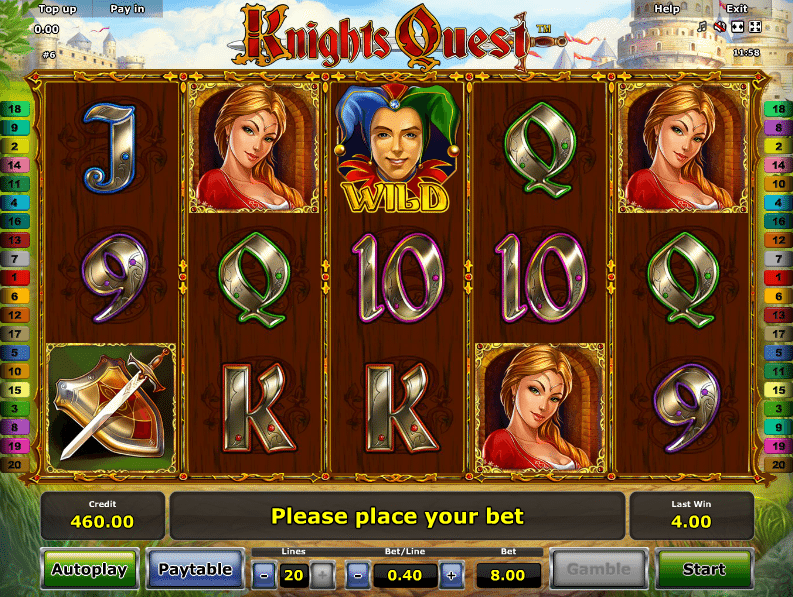Open the Help menu

tap(667, 9)
